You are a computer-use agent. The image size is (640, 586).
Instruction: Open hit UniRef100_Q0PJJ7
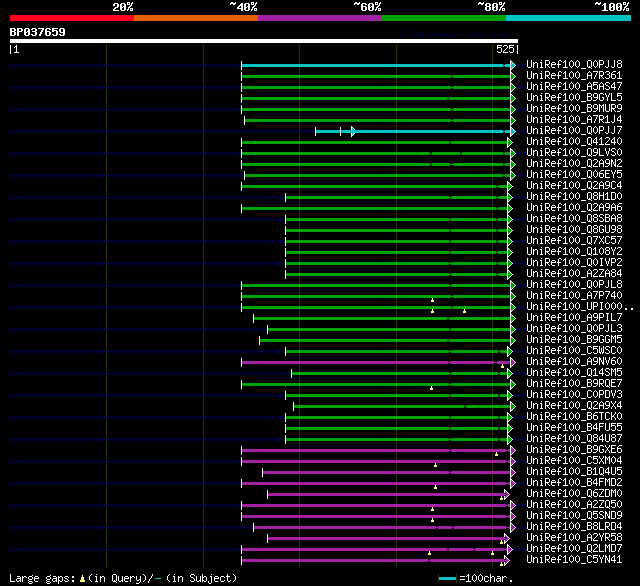coord(574,131)
